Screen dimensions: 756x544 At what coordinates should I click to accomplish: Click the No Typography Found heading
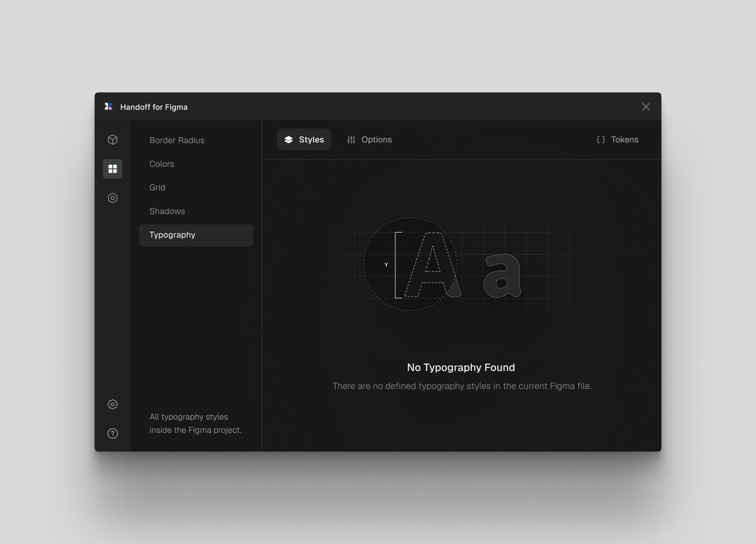pyautogui.click(x=461, y=368)
